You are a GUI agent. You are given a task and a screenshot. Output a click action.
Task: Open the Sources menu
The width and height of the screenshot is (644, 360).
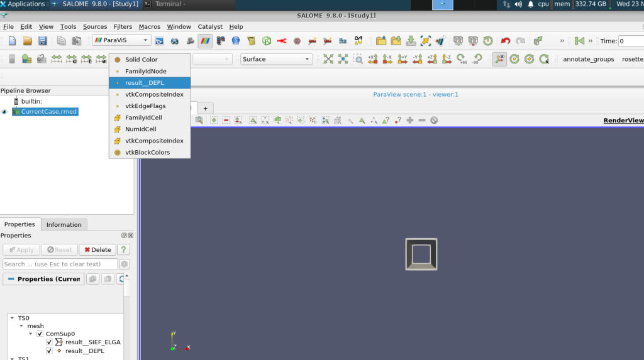(x=95, y=26)
